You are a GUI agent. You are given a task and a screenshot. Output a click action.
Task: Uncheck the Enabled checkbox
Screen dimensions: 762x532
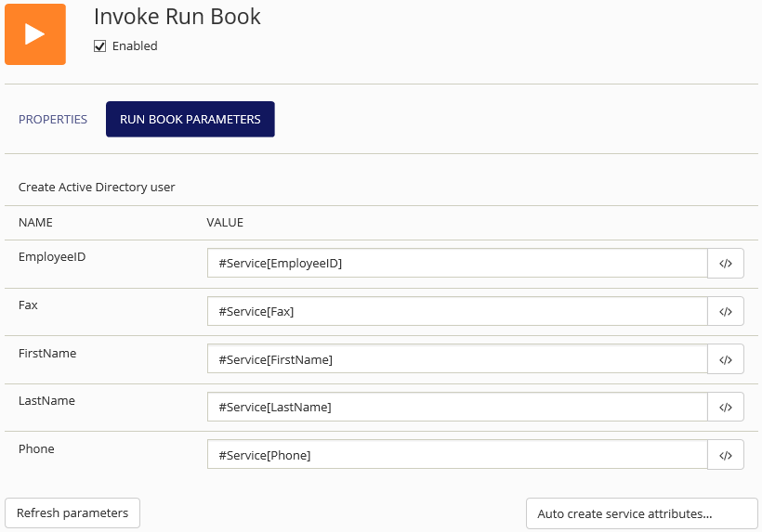100,46
